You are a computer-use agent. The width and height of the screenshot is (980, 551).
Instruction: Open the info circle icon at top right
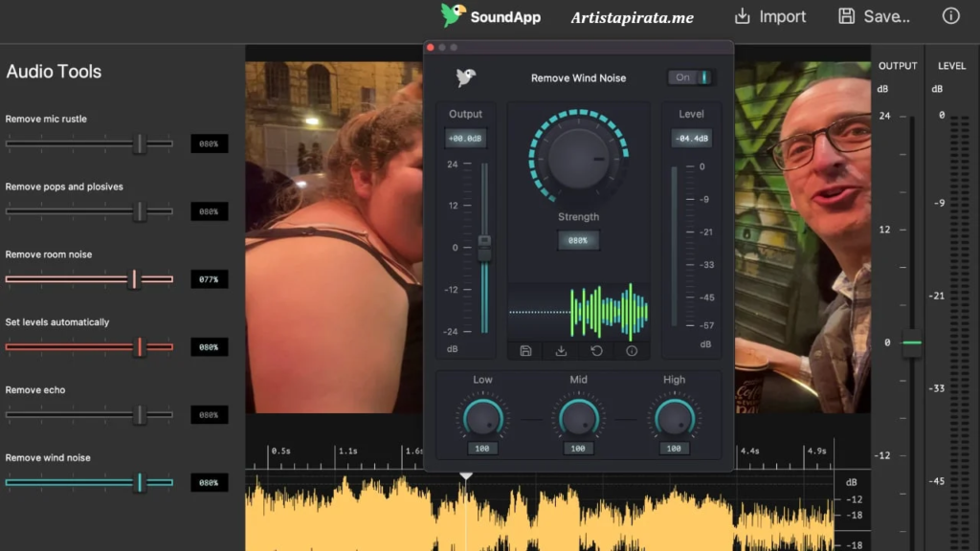950,15
